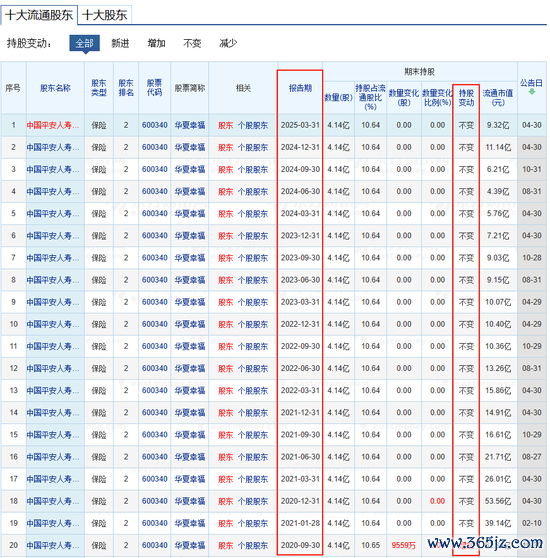Viewport: 550px width, 558px height.
Task: Select the 全部 holdings filter
Action: point(84,43)
